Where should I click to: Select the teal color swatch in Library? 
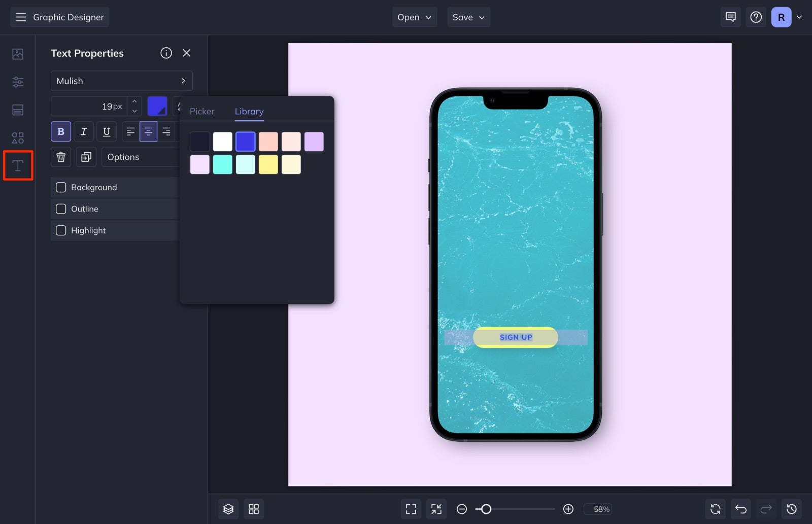click(222, 164)
